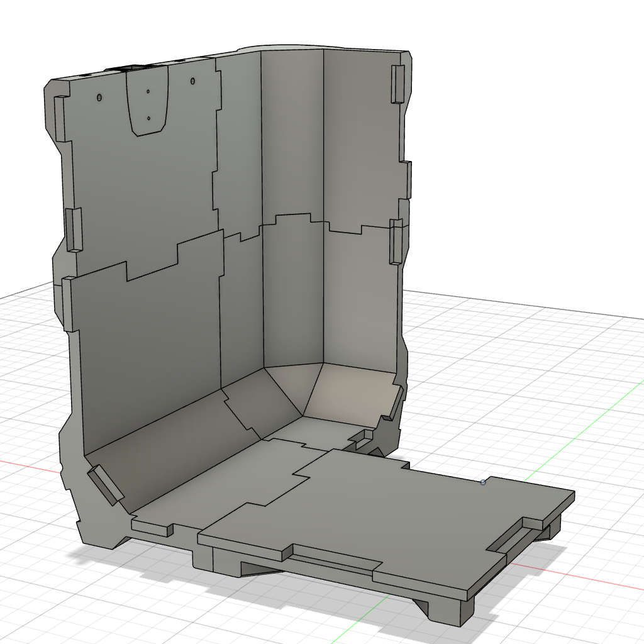Select the diagonal slot at the lower left corner
This screenshot has width=644, height=644.
click(x=106, y=486)
